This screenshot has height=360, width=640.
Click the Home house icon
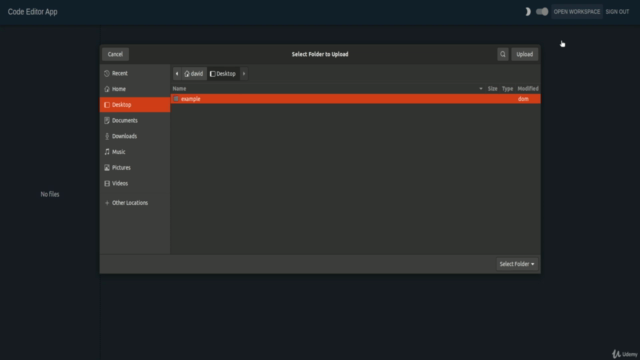(107, 89)
